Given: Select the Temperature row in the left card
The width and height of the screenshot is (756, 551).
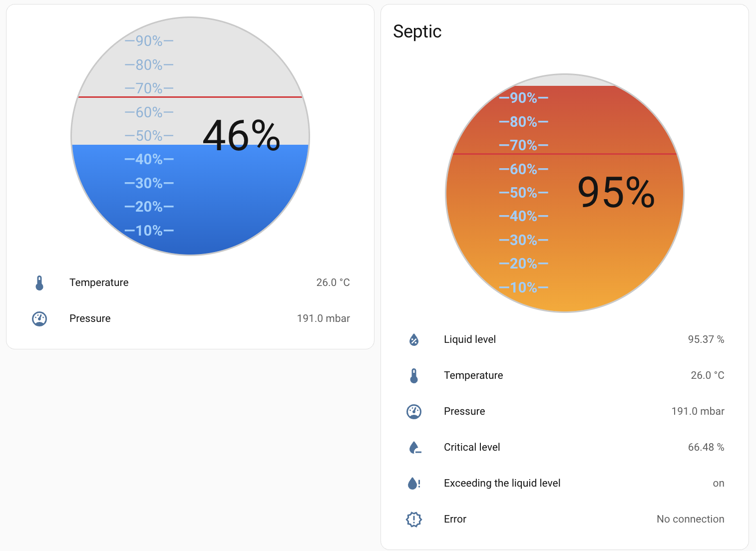Looking at the screenshot, I should [x=99, y=283].
